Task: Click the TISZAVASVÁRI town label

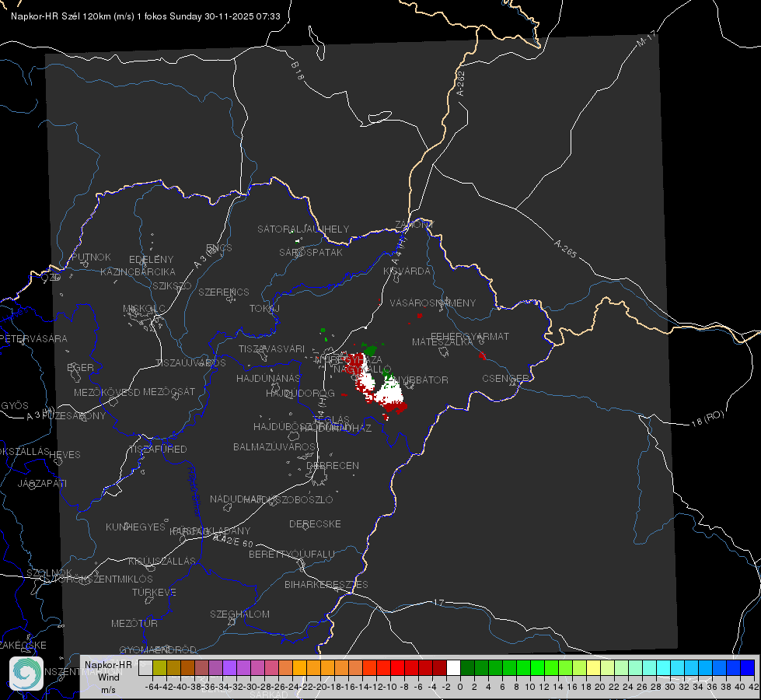Action: [x=271, y=348]
